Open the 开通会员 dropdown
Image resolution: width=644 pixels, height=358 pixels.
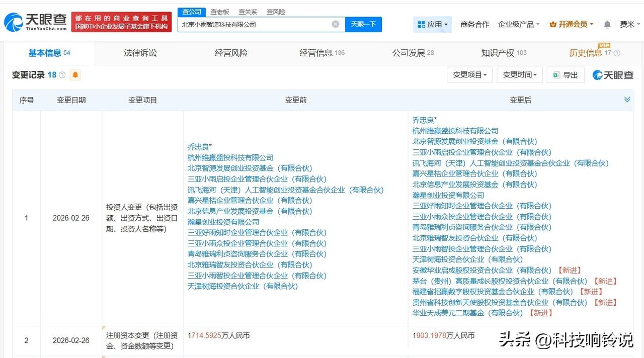coord(570,24)
